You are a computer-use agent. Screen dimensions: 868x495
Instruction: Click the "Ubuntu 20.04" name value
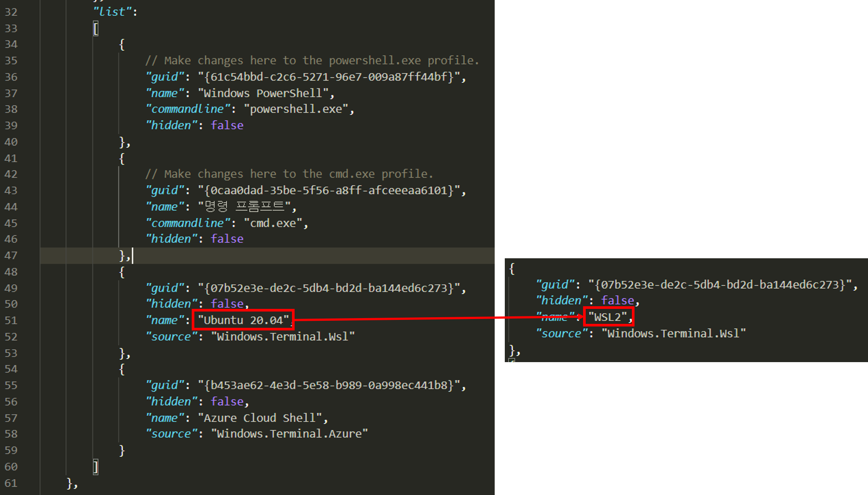[243, 320]
